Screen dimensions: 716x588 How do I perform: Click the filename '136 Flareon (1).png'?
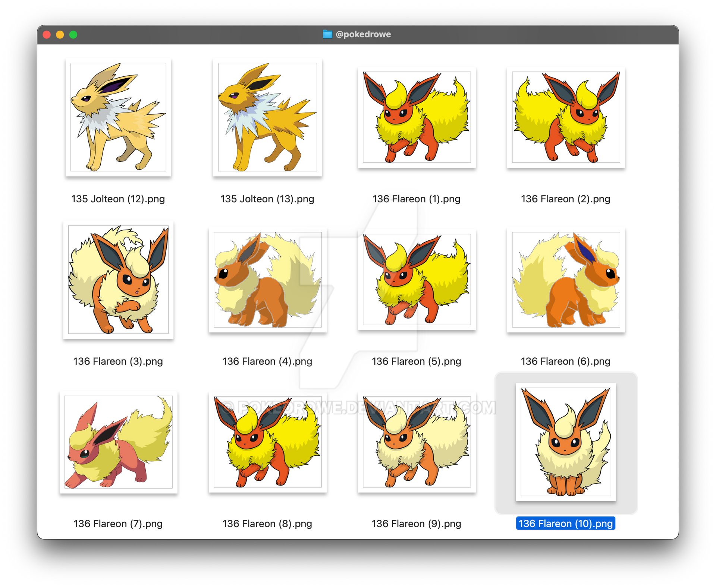tap(417, 199)
